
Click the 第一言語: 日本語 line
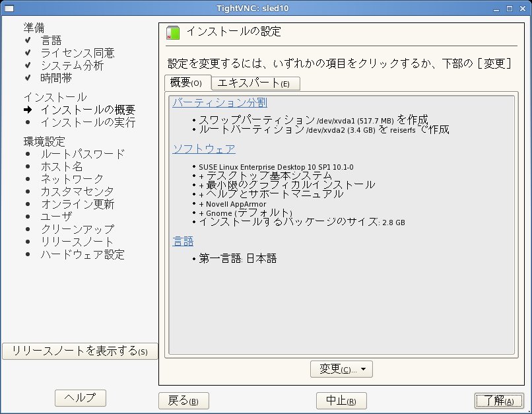click(238, 259)
